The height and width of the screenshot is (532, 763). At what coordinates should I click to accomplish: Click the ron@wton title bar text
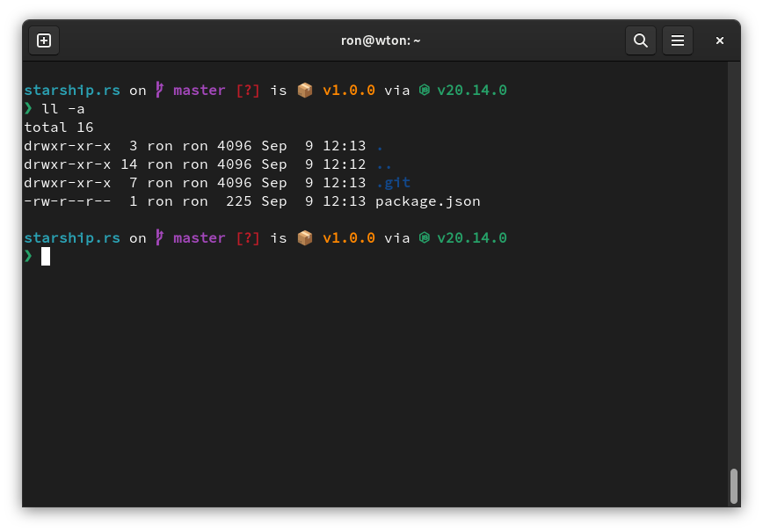point(381,40)
